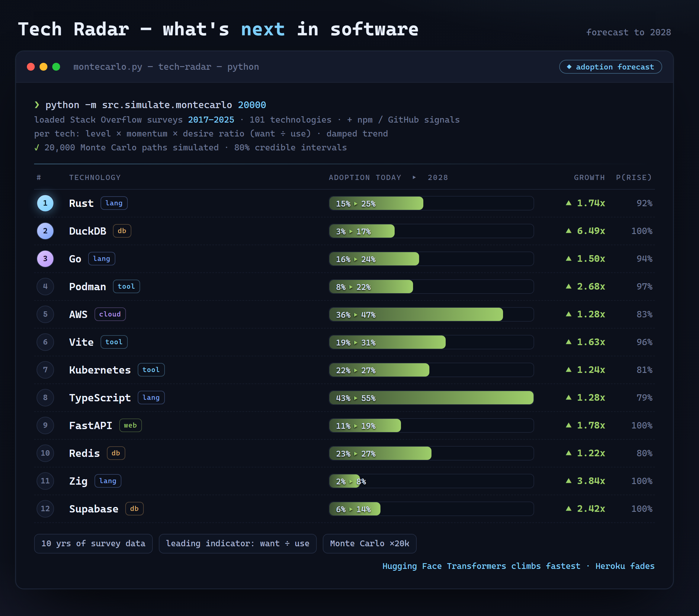Viewport: 699px width, 616px height.
Task: Click the 'ADOPTION TODAY ▸ 2028' column header
Action: 389,178
